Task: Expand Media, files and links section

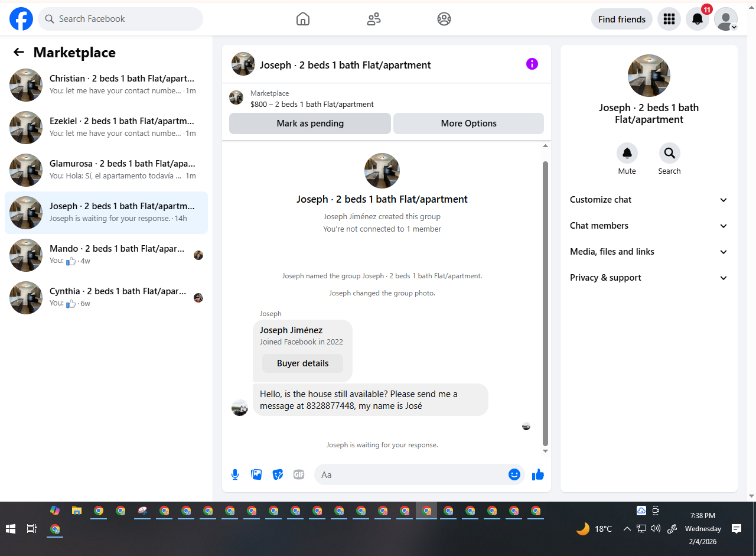Action: click(x=649, y=252)
